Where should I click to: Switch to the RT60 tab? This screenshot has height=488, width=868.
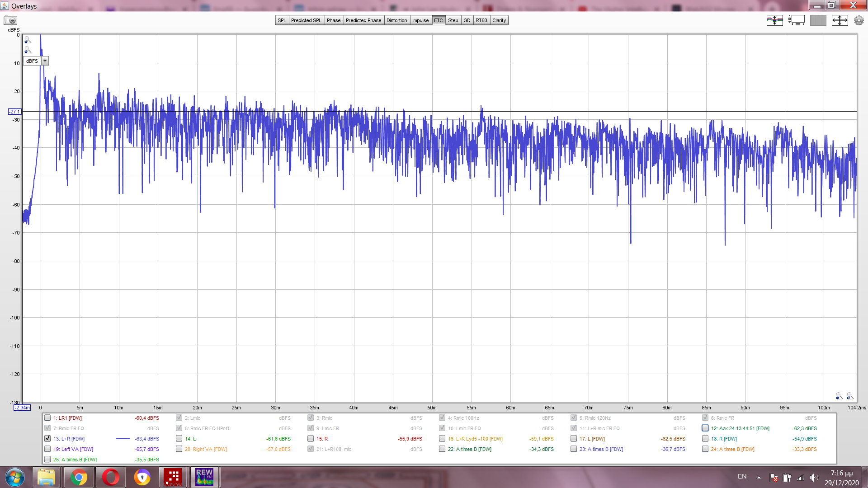[x=481, y=20]
